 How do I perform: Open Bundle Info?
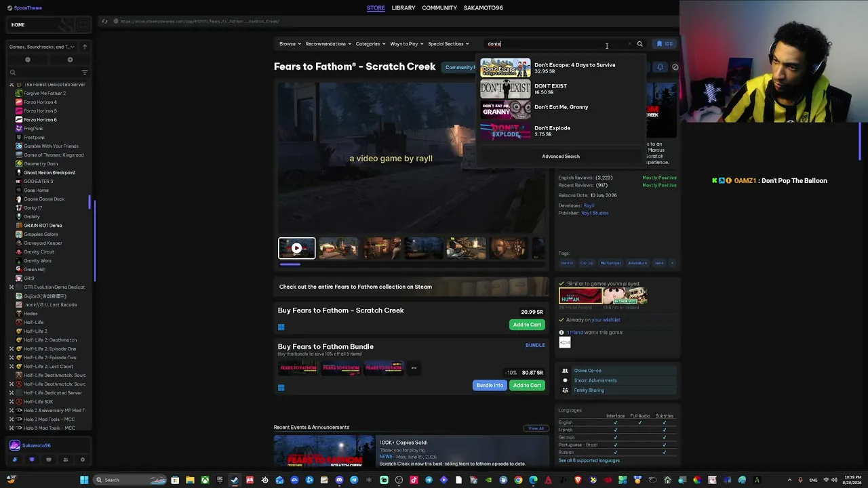490,386
